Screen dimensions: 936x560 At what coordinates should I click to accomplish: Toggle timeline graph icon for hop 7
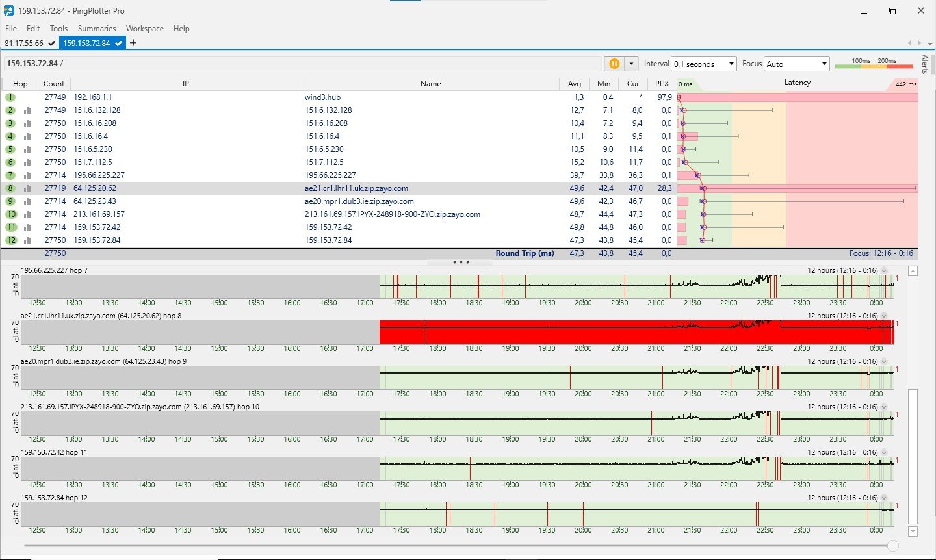click(x=28, y=175)
